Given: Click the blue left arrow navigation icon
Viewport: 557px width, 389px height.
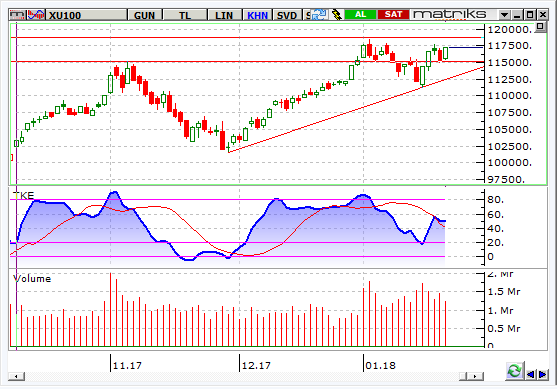Looking at the screenshot, I should click(531, 374).
